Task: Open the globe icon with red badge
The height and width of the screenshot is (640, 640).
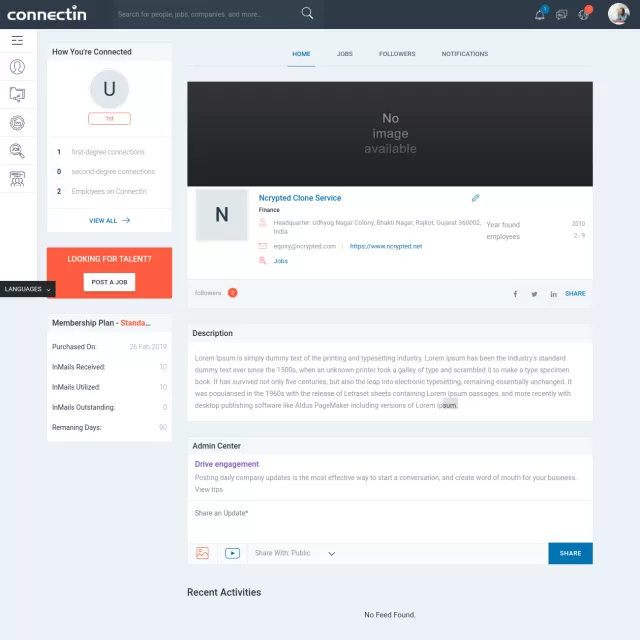Action: point(584,15)
